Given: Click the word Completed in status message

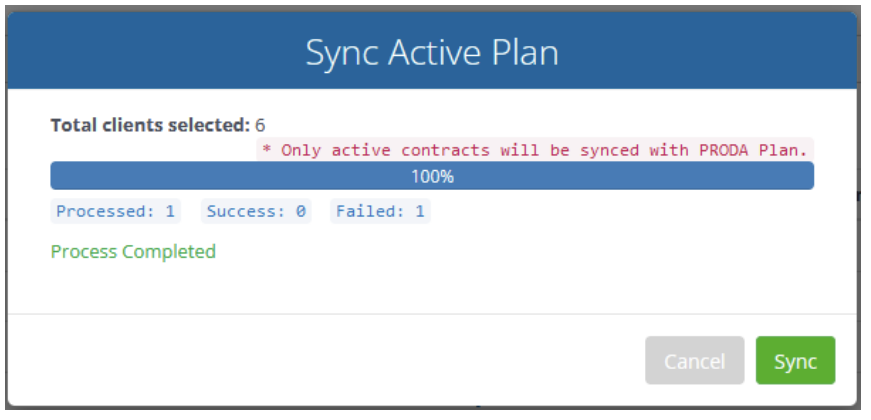Looking at the screenshot, I should tap(169, 252).
